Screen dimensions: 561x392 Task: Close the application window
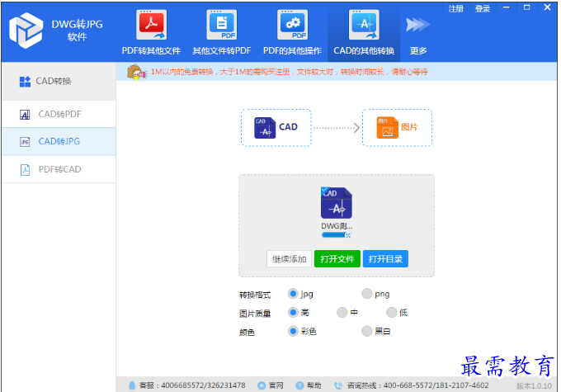(548, 7)
